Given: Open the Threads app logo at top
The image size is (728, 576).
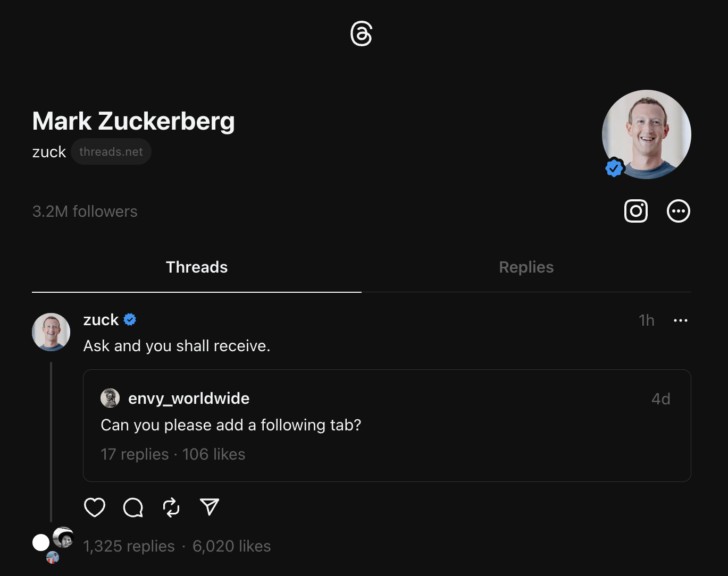Looking at the screenshot, I should coord(361,33).
